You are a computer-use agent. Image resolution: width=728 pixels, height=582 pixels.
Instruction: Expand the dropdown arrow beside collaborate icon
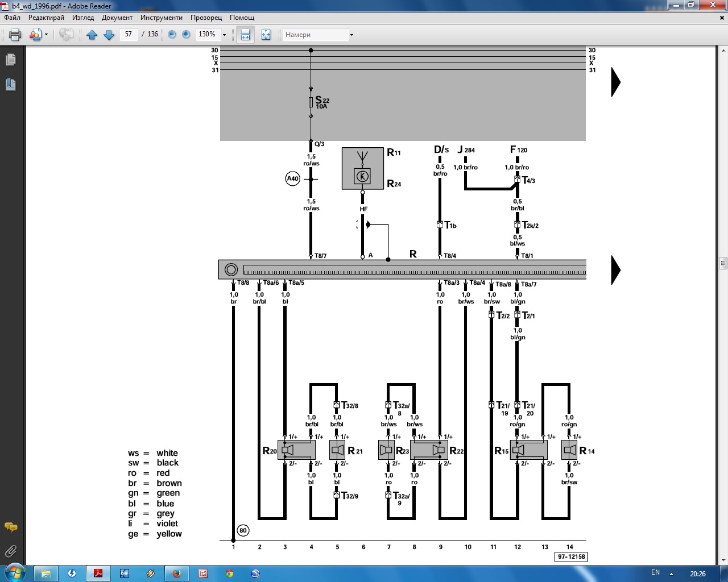[x=47, y=35]
